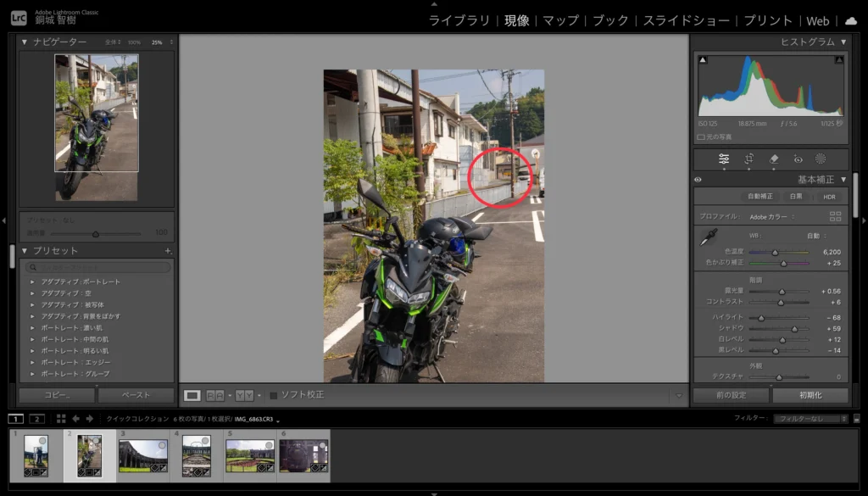Toggle the highlight clipping indicator in histogram

(x=838, y=60)
